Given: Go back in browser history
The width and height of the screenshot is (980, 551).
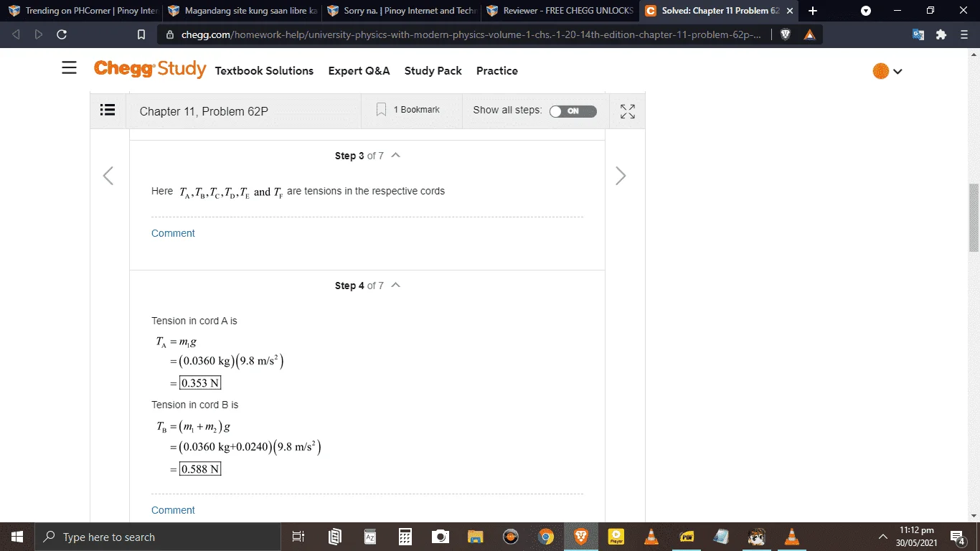Looking at the screenshot, I should (16, 34).
